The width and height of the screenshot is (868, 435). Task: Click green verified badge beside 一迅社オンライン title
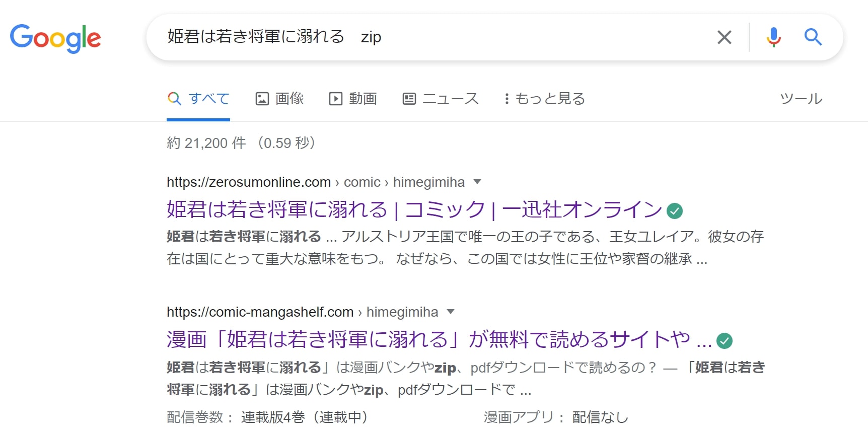click(x=675, y=211)
